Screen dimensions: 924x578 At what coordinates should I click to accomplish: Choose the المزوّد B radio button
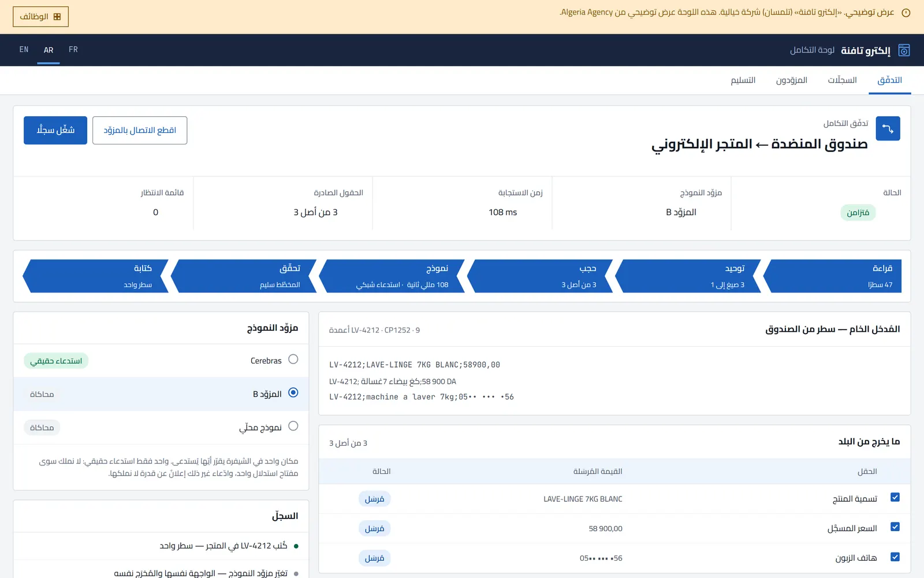point(293,393)
